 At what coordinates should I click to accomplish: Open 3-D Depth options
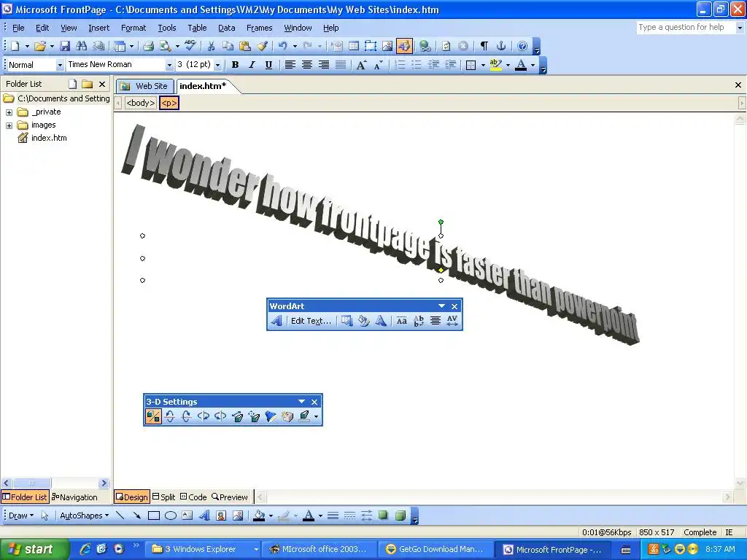(237, 416)
